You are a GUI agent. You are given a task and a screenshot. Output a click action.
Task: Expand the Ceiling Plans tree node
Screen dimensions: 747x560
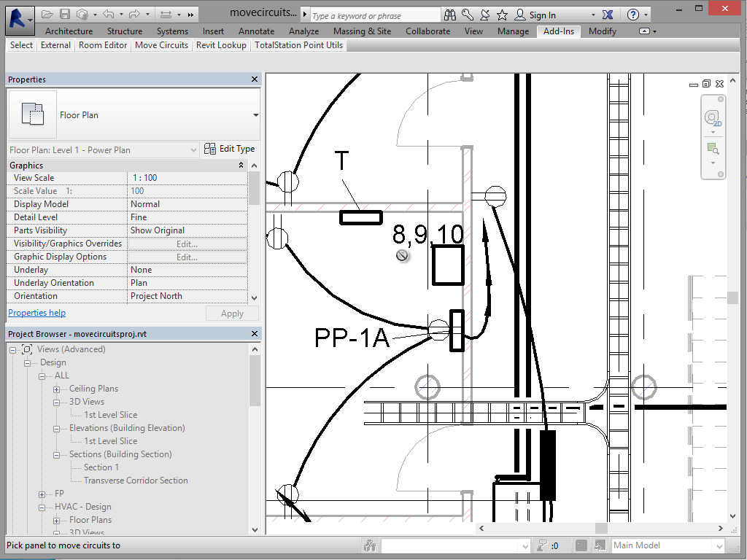pyautogui.click(x=56, y=389)
